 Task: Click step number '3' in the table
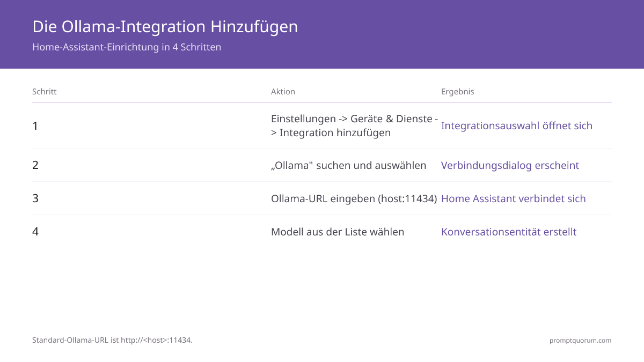click(x=35, y=198)
